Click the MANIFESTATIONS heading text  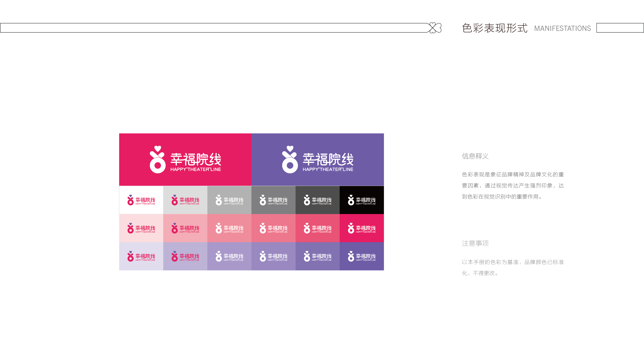click(x=563, y=28)
